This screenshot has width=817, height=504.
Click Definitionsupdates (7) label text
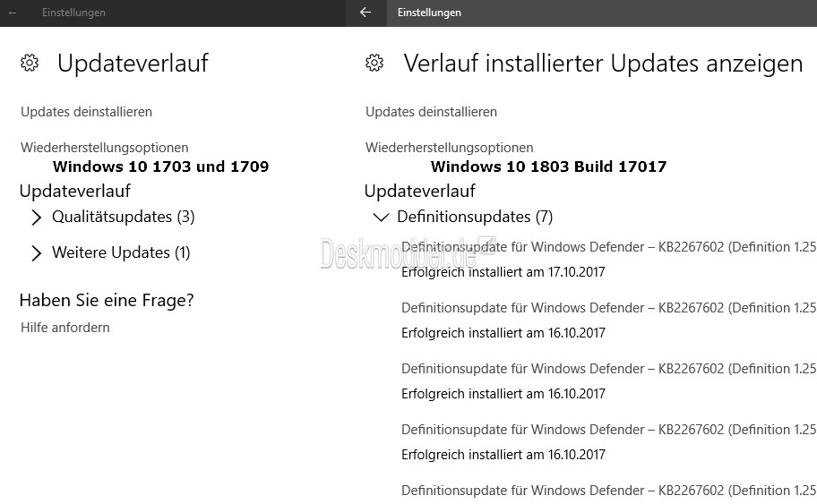tap(475, 217)
